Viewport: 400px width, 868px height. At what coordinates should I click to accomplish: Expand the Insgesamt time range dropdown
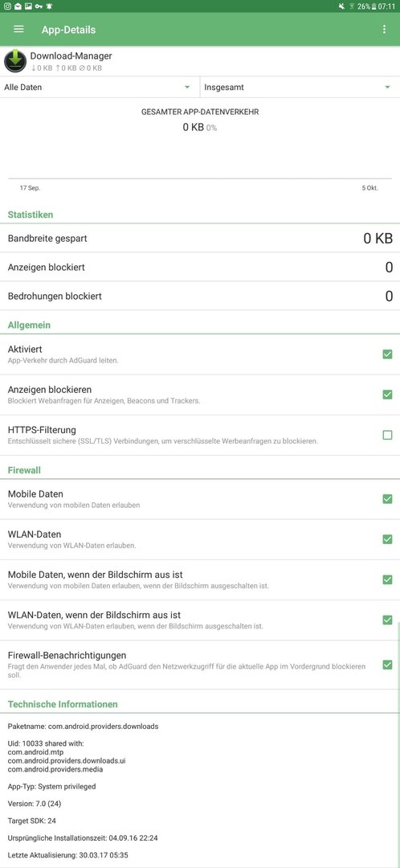(x=300, y=87)
